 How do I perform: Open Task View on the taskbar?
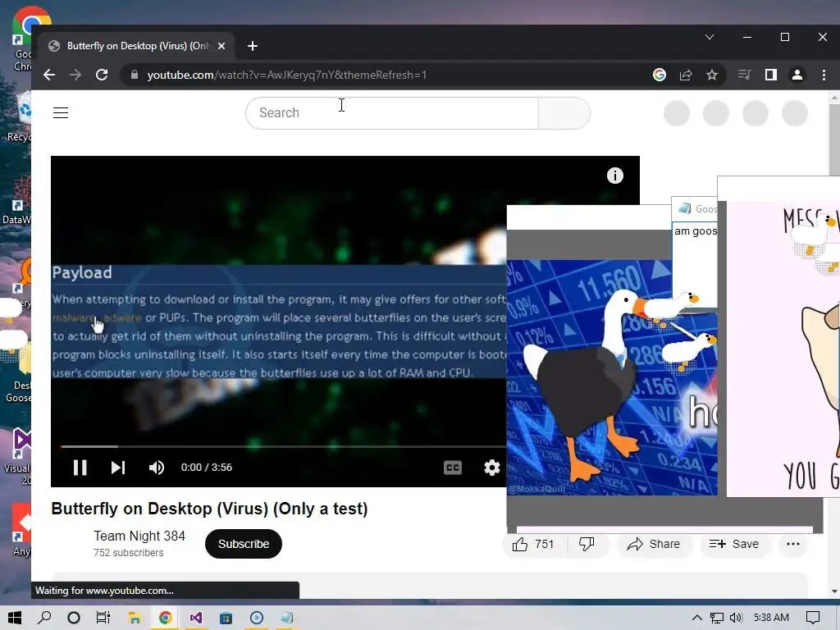[x=103, y=618]
